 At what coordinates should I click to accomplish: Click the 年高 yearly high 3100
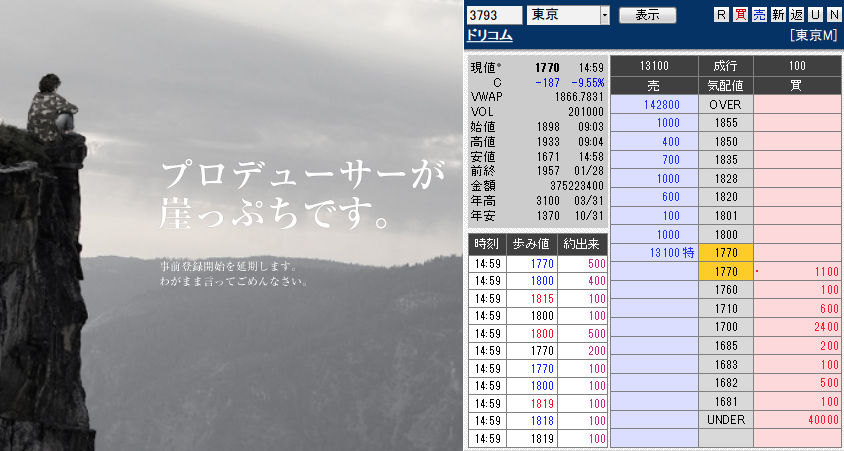tap(548, 201)
